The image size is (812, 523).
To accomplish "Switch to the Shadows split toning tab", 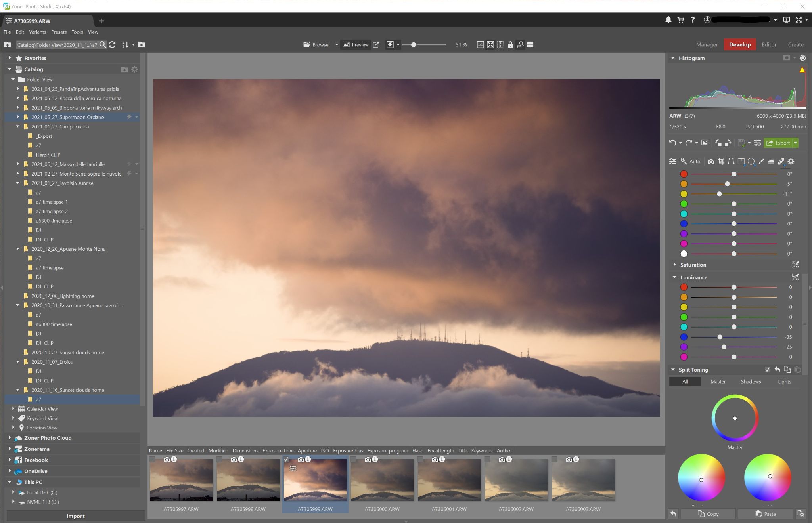I will (751, 382).
